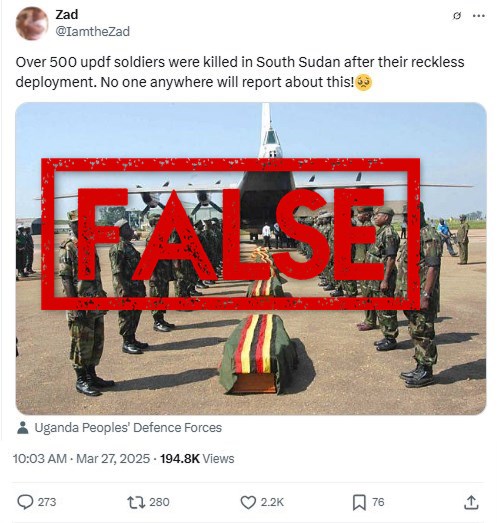Click the 280 reposts count
This screenshot has height=523, width=497.
click(159, 502)
